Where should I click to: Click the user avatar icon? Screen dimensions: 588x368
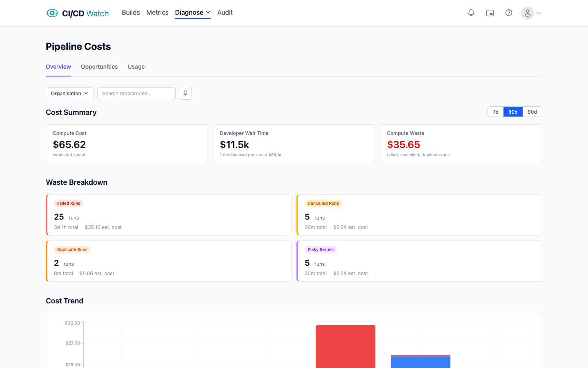click(x=528, y=13)
